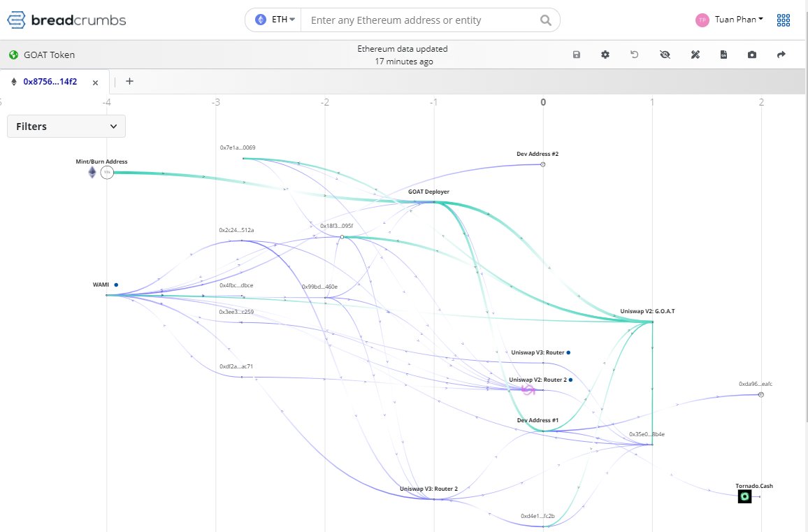The width and height of the screenshot is (808, 532).
Task: Click the Breadcrumbs logo
Action: (66, 20)
